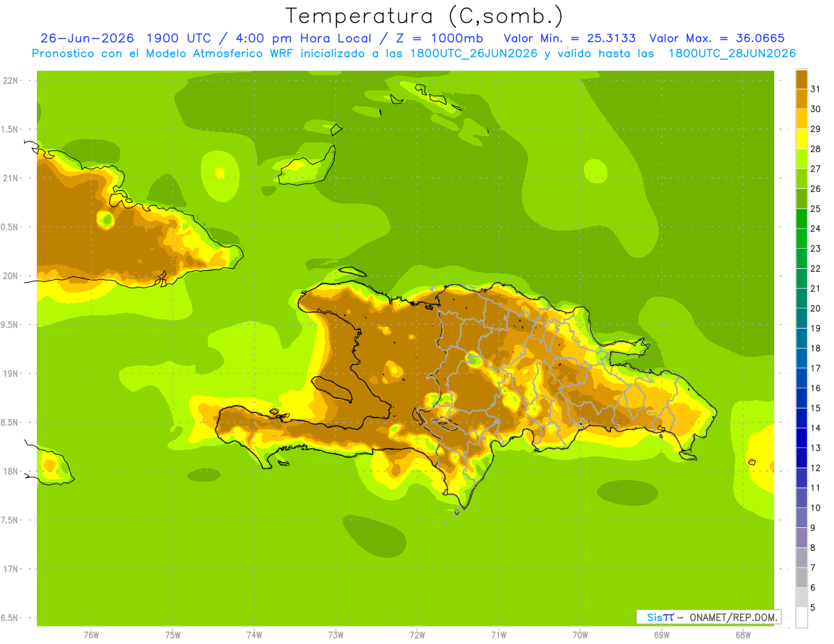The image size is (834, 644).
Task: Click the legend value "9"
Action: (x=813, y=528)
